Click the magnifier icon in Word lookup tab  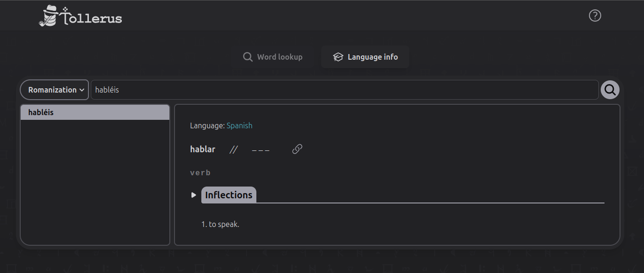click(x=247, y=56)
